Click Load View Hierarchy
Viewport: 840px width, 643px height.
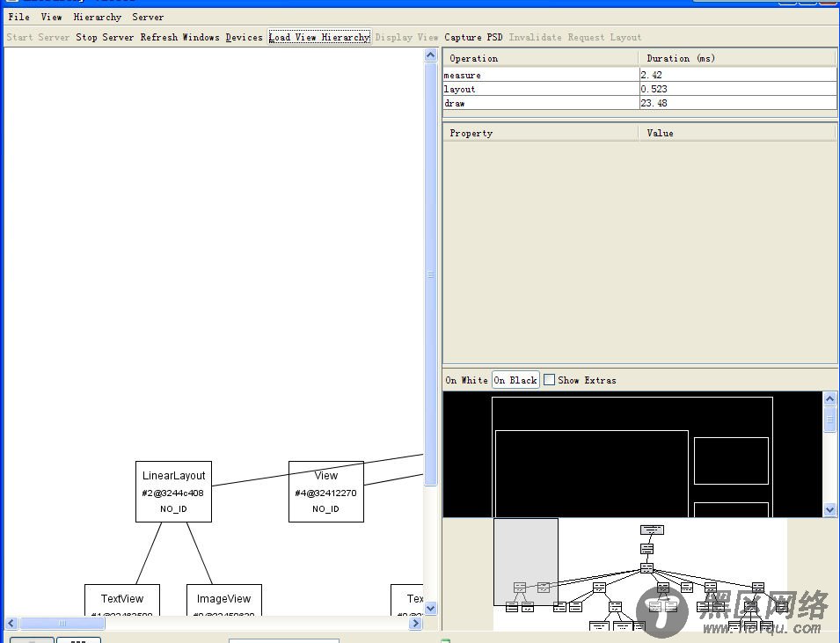[319, 38]
